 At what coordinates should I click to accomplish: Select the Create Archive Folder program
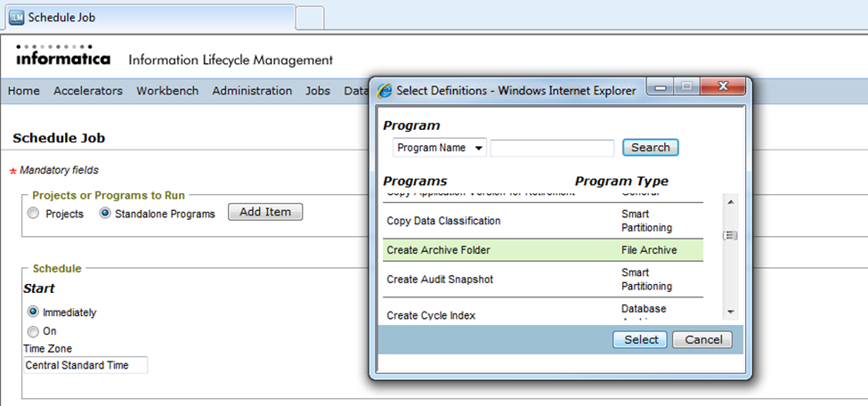coord(543,250)
